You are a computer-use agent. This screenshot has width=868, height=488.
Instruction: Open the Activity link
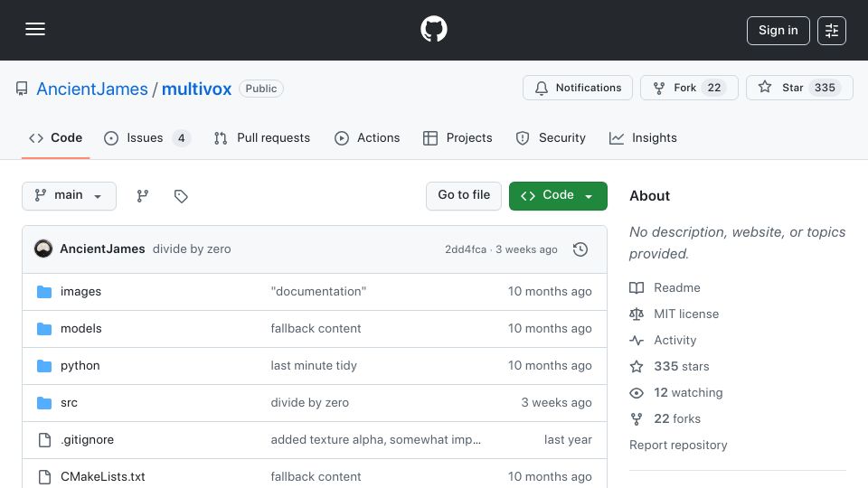[x=675, y=341]
